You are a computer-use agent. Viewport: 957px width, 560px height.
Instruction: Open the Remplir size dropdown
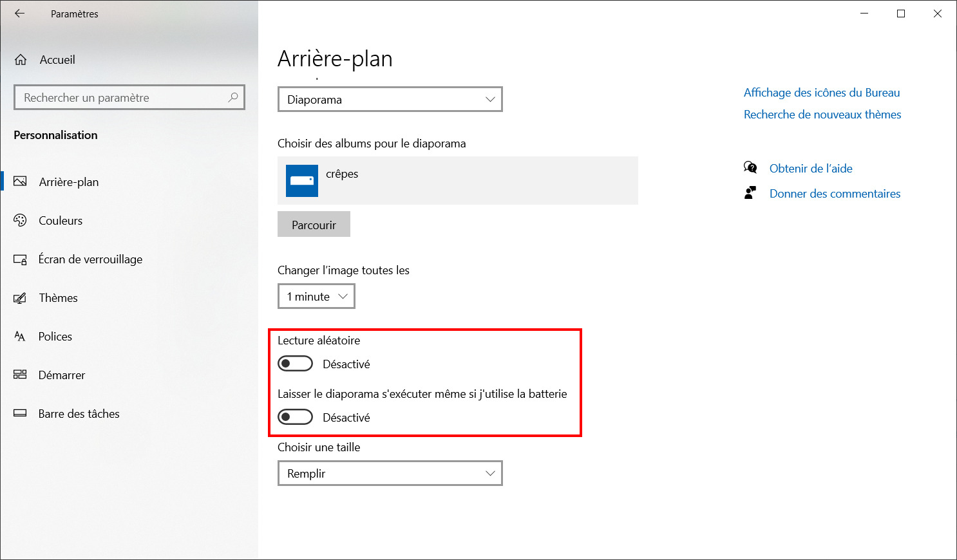[x=390, y=474]
